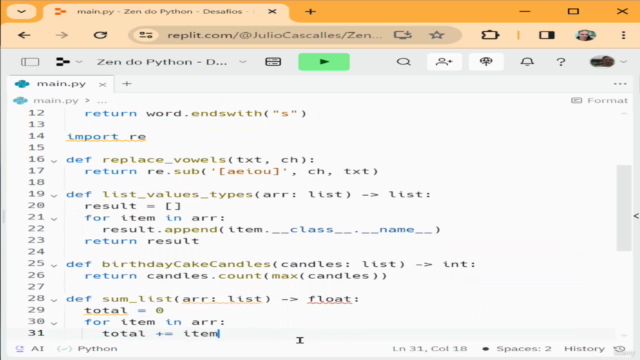
Task: Reload the page with refresh icon
Action: [x=100, y=35]
